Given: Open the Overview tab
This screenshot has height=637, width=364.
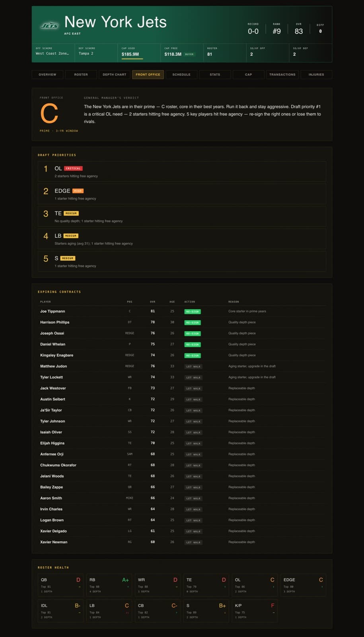Looking at the screenshot, I should [x=48, y=74].
